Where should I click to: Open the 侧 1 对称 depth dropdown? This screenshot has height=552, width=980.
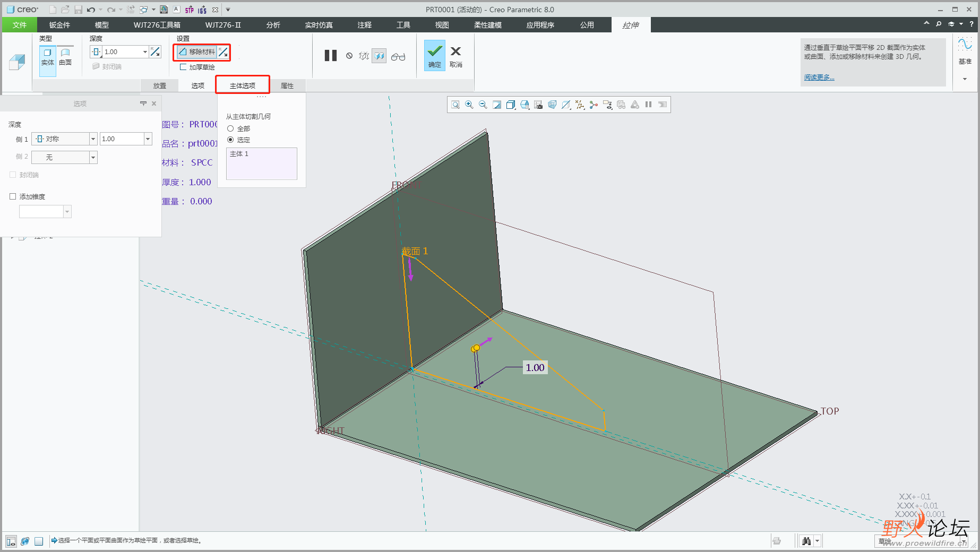pyautogui.click(x=93, y=139)
